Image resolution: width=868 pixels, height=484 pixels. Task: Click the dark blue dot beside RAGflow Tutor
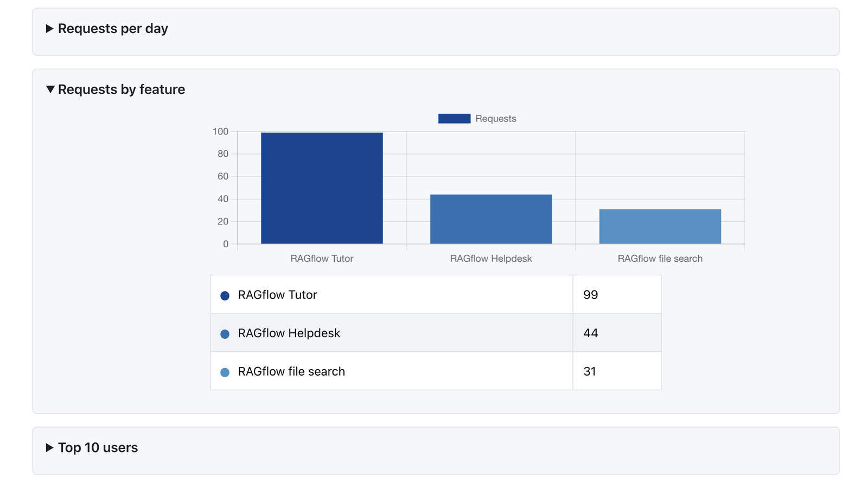[225, 296]
